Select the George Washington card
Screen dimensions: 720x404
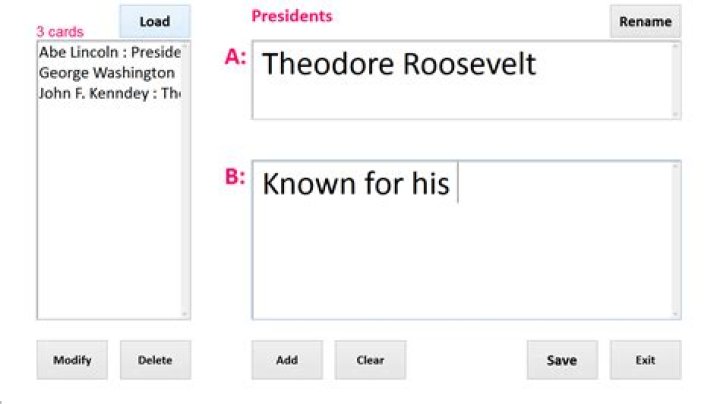pyautogui.click(x=106, y=73)
